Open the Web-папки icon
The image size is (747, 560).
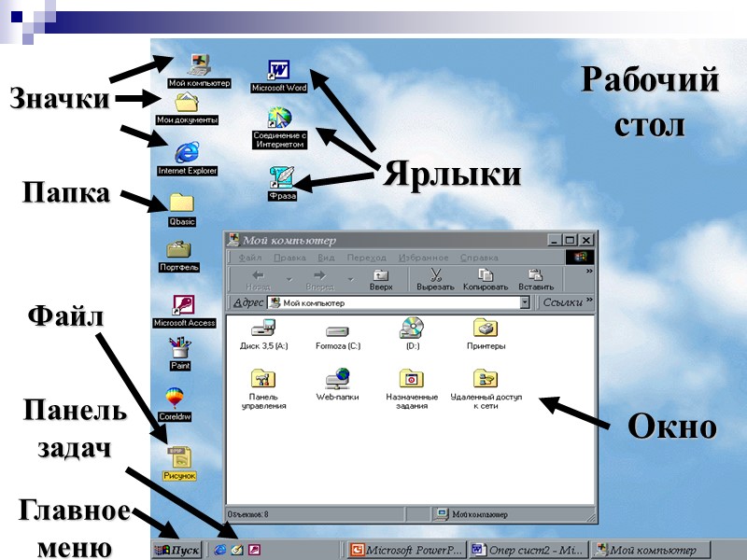(x=337, y=385)
